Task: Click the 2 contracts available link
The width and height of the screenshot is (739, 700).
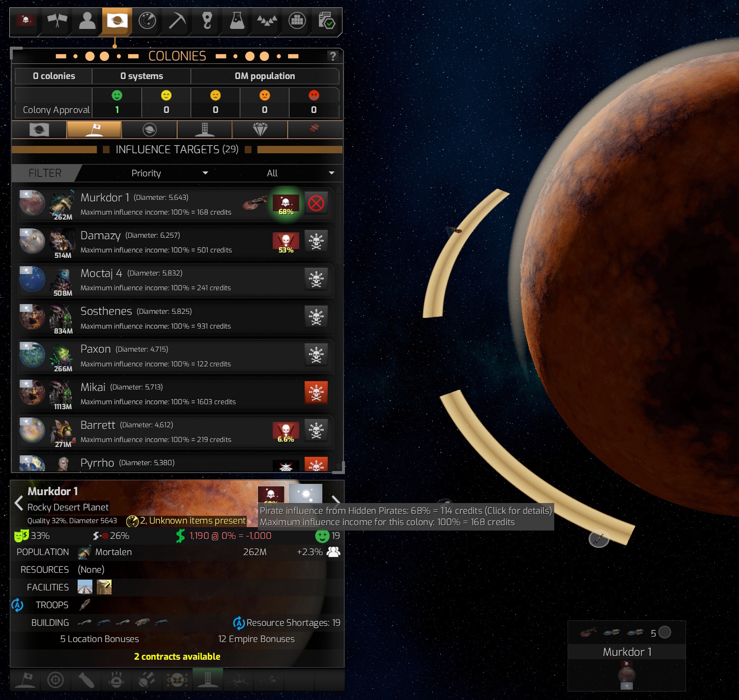Action: (177, 656)
